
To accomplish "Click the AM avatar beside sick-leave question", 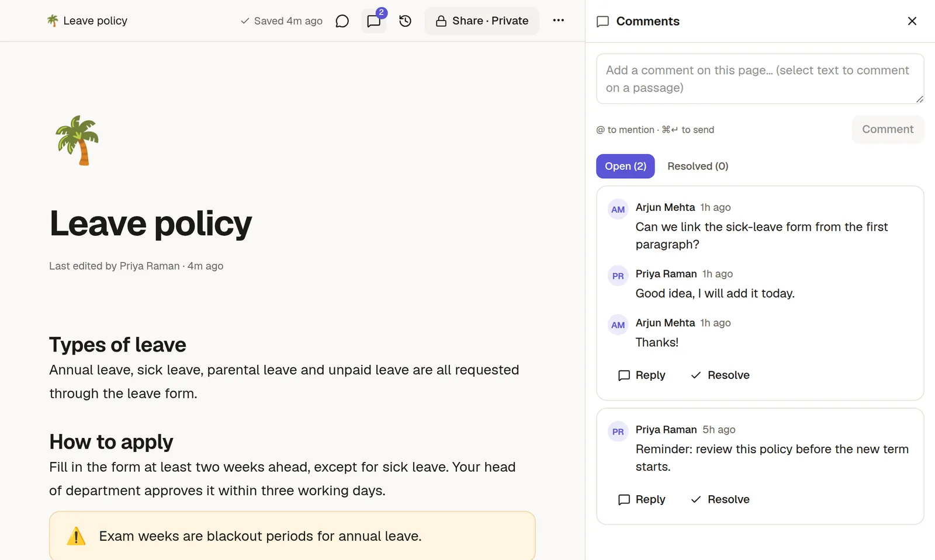I will [x=618, y=210].
